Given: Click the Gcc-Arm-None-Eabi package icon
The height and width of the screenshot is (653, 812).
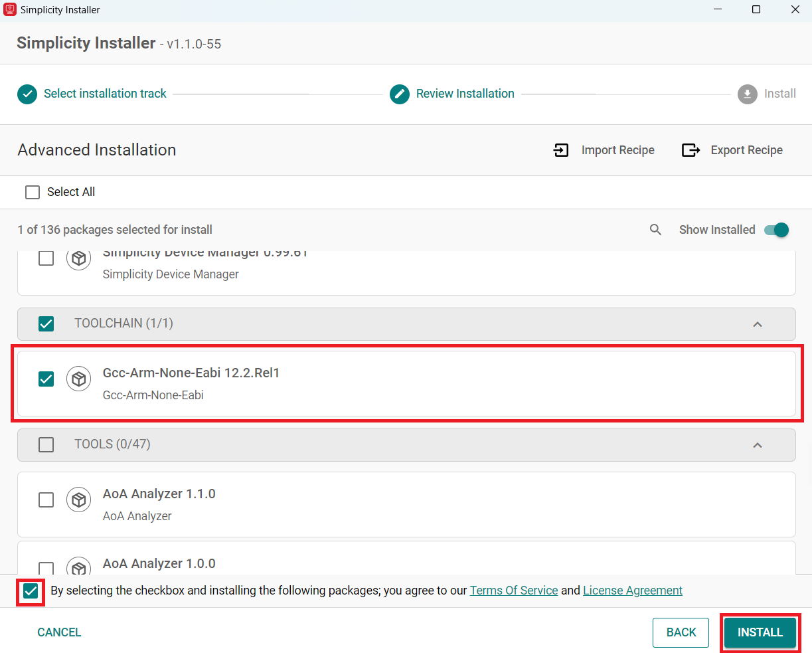Looking at the screenshot, I should click(78, 379).
